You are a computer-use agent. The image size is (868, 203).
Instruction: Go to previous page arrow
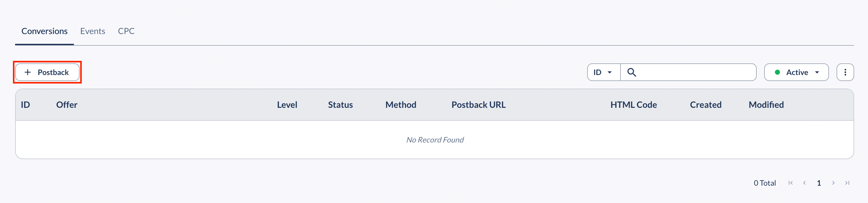pos(805,183)
